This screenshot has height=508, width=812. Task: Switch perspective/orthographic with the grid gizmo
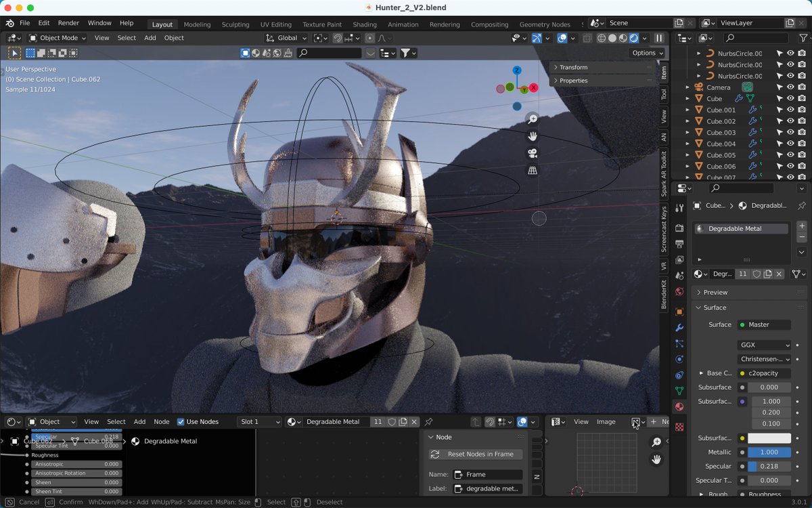coord(533,171)
